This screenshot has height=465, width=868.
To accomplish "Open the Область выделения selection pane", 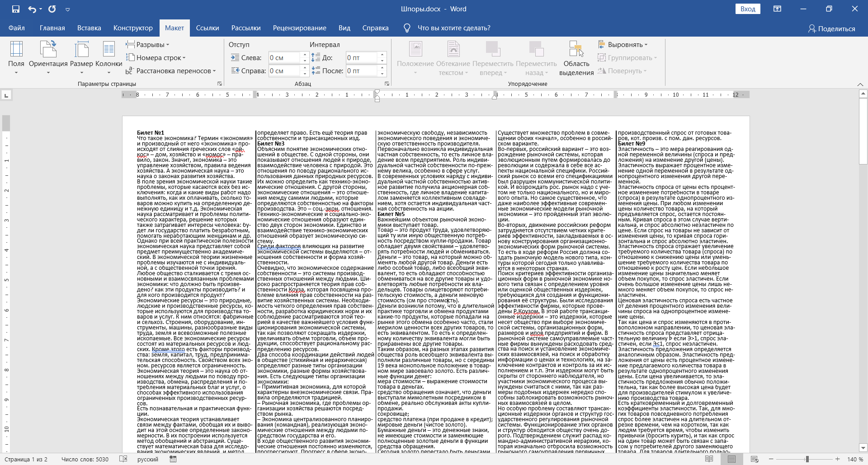I will (576, 58).
